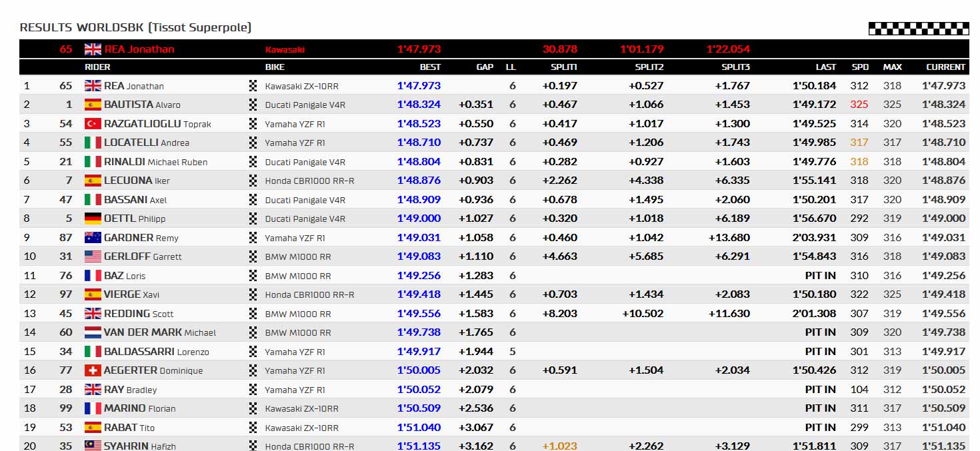
Task: Click last lap time 2'03.931
Action: (814, 238)
